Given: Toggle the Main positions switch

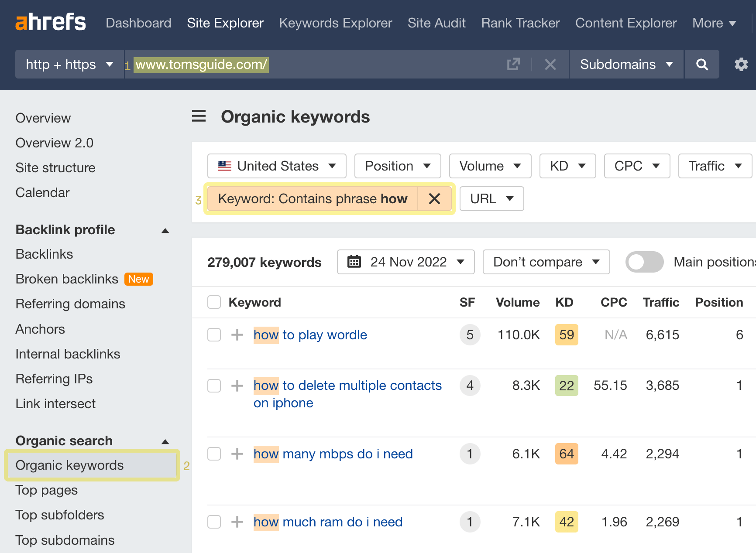Looking at the screenshot, I should [x=644, y=262].
